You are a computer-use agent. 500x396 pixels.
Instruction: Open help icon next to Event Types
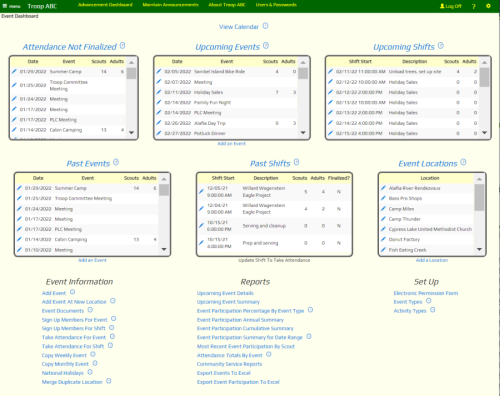[x=429, y=301]
